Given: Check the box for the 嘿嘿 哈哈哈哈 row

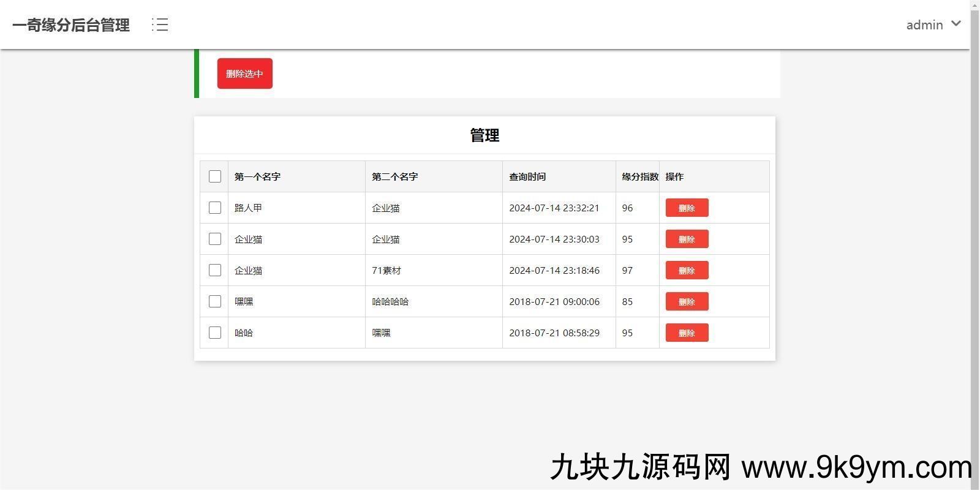Looking at the screenshot, I should click(x=215, y=301).
